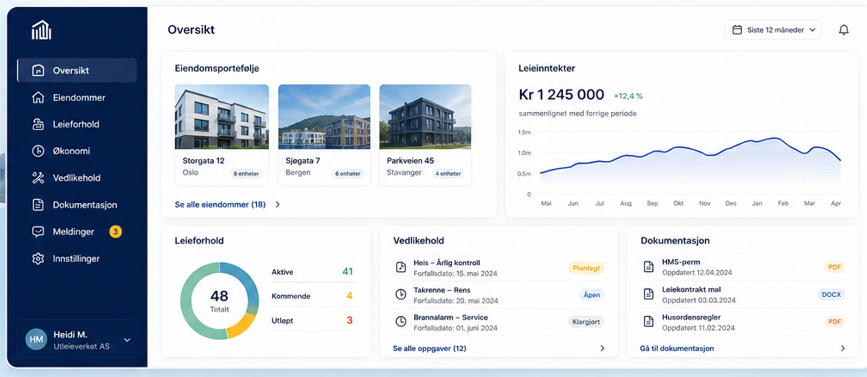The width and height of the screenshot is (867, 377).
Task: Click chevron next to Se alle eiendommer
Action: coord(278,205)
